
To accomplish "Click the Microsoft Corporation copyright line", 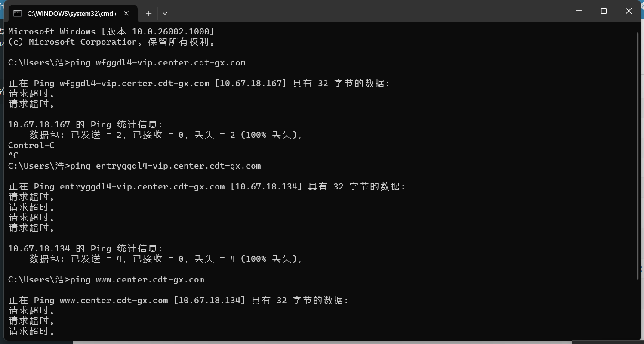I will (111, 42).
